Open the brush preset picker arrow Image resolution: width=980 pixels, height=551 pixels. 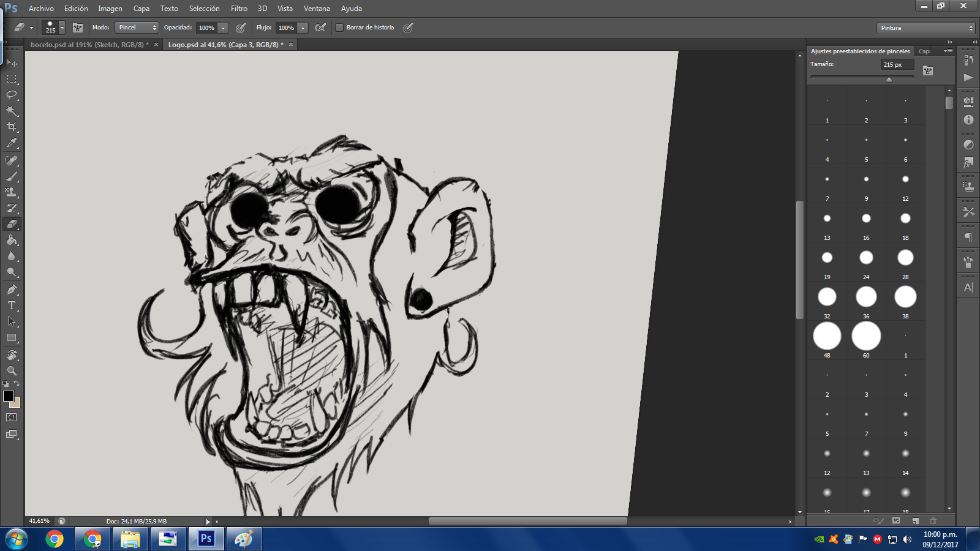(x=62, y=28)
